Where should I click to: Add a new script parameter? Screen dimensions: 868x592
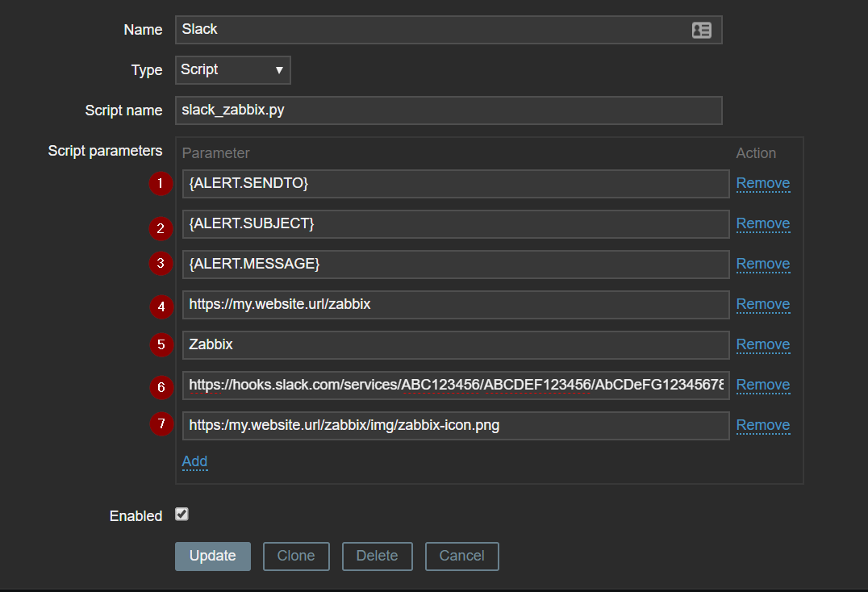[x=195, y=461]
